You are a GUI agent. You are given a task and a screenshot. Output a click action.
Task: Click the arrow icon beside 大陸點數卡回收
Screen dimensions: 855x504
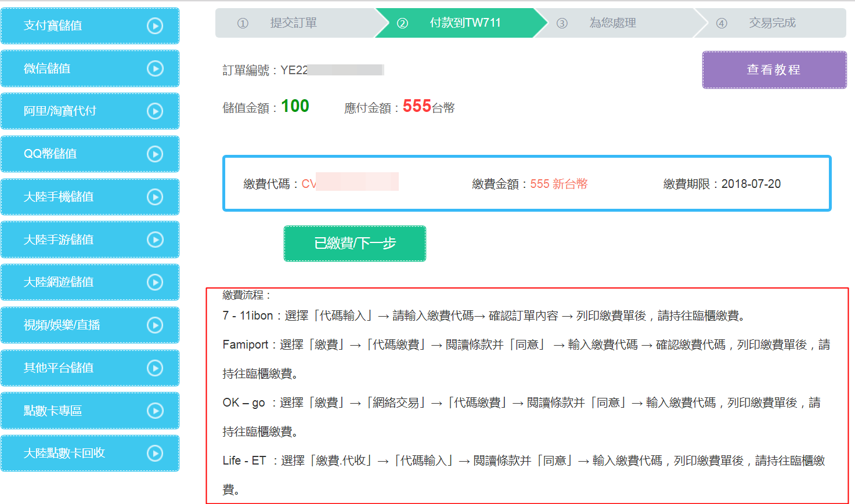coord(155,453)
